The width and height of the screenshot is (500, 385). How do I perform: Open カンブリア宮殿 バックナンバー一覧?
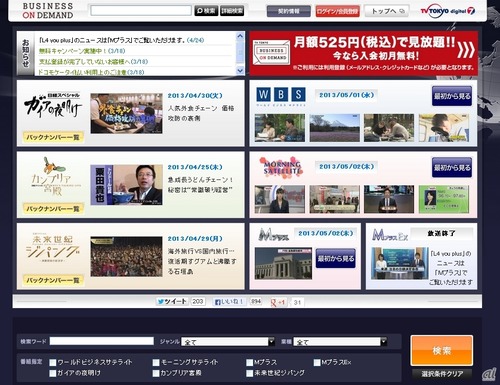(x=53, y=209)
